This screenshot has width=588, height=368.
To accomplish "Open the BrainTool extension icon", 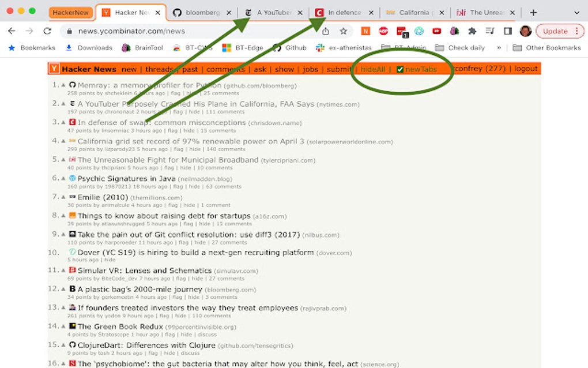I will click(454, 32).
